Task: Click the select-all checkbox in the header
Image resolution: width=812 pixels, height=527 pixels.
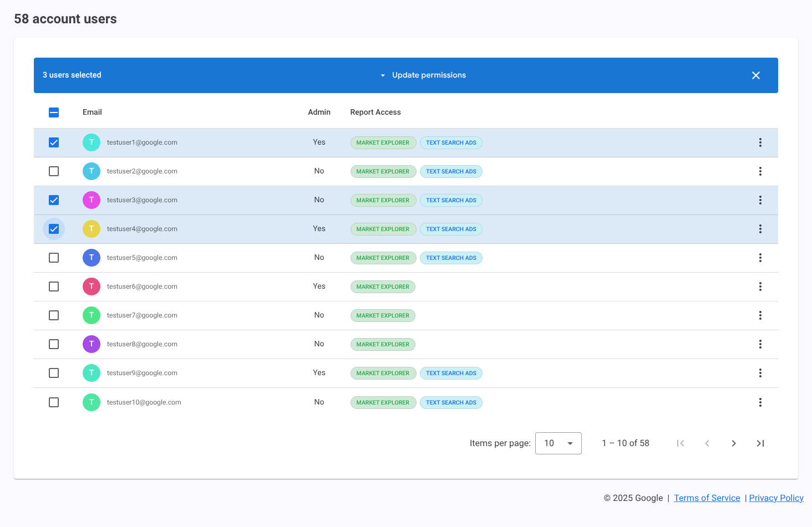Action: (x=54, y=112)
